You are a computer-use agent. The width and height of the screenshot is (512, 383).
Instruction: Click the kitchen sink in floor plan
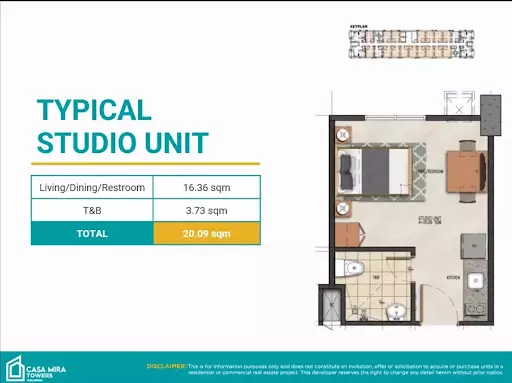[x=476, y=281]
